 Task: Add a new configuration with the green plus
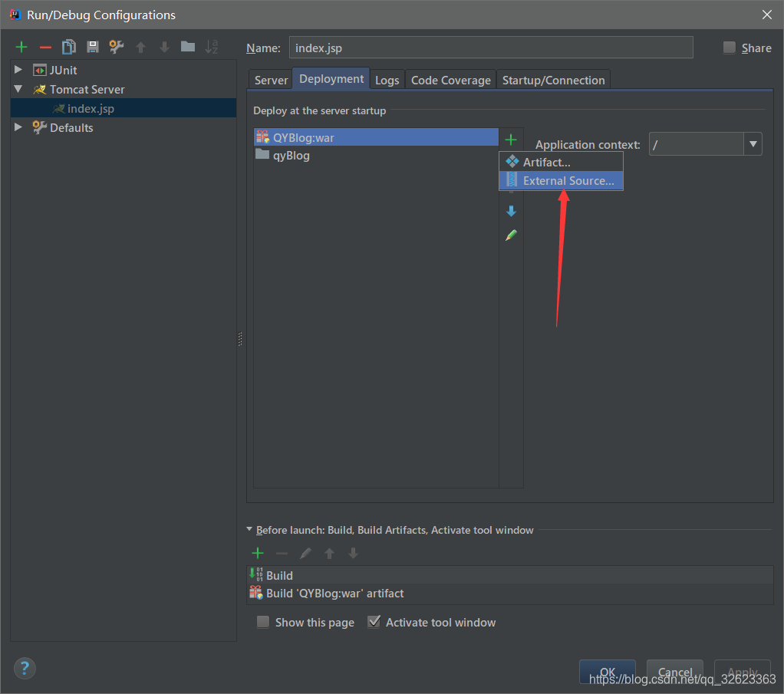[21, 48]
